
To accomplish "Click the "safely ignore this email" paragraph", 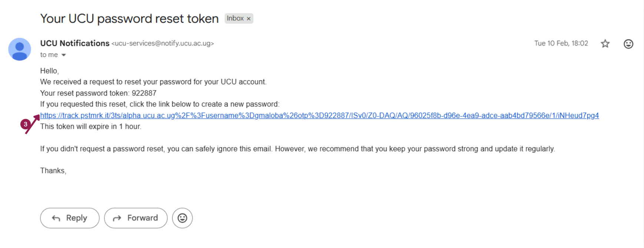I will point(297,149).
